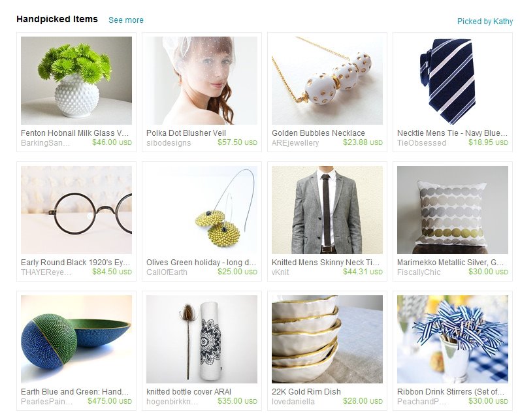Visit the sibodesigns shop link
The height and width of the screenshot is (420, 520).
(169, 143)
